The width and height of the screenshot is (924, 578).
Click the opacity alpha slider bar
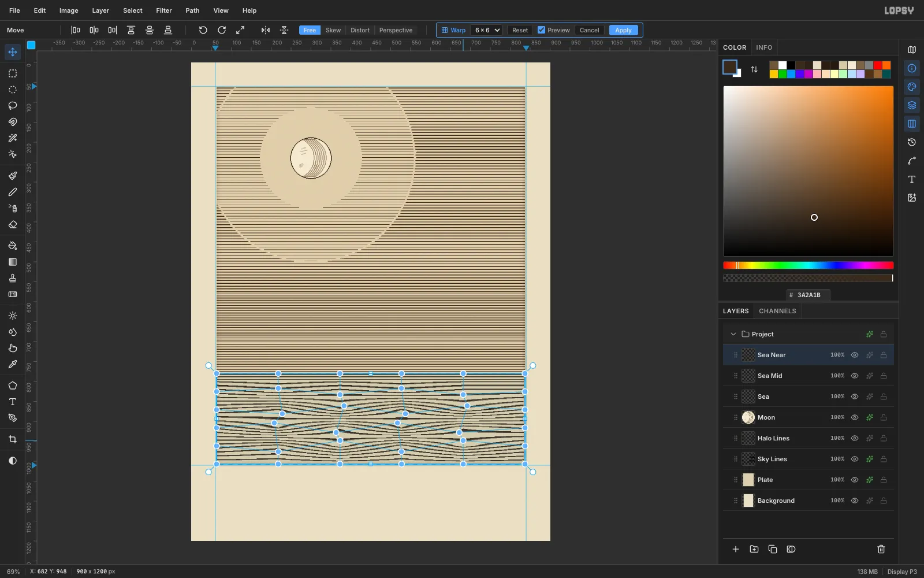click(808, 278)
